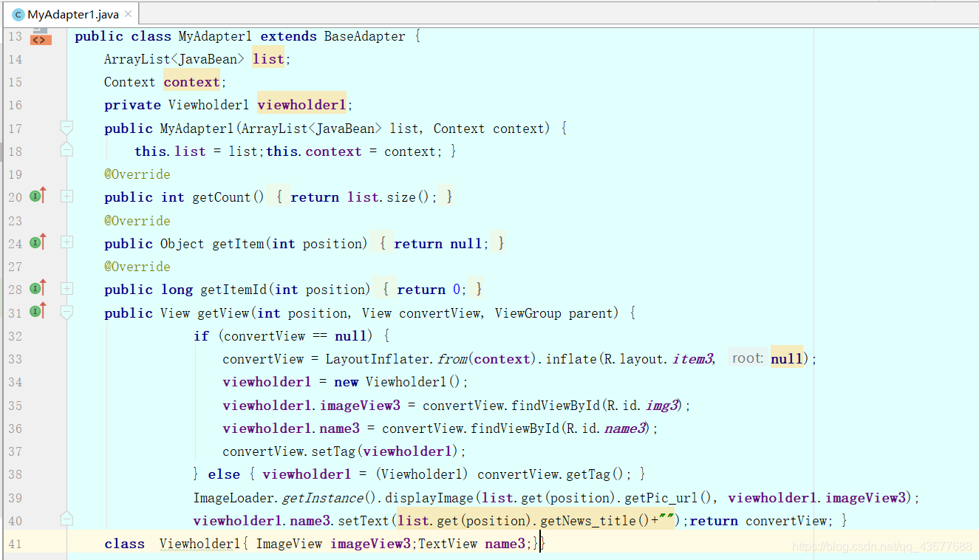The height and width of the screenshot is (560, 979).
Task: Click 'viewholder1' field declaration on line 16
Action: point(301,105)
